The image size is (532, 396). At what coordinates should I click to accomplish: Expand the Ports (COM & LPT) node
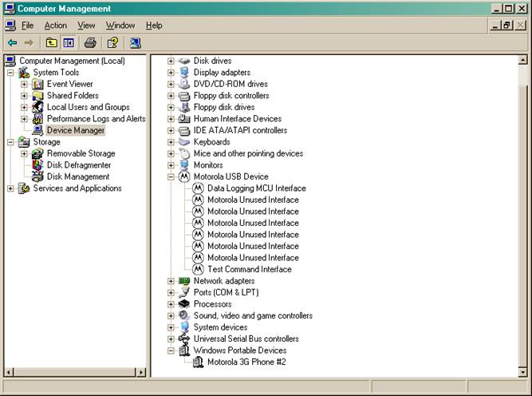171,292
